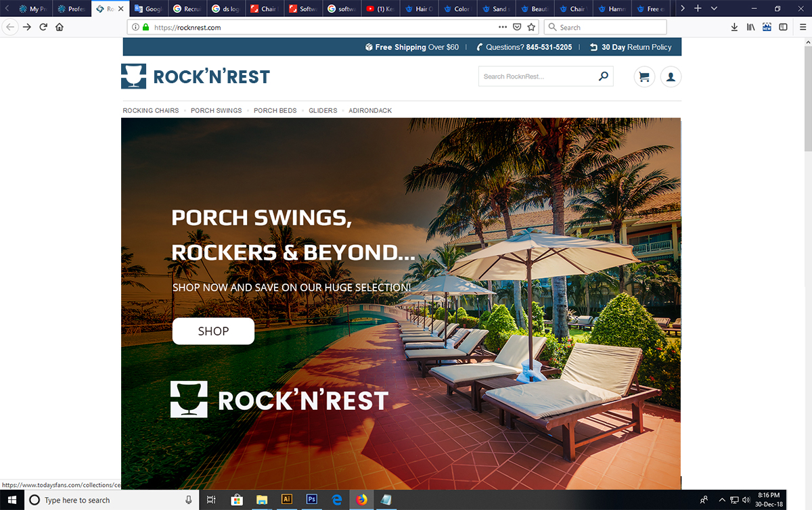Reload the page with the refresh icon
The image size is (812, 510).
tap(43, 27)
